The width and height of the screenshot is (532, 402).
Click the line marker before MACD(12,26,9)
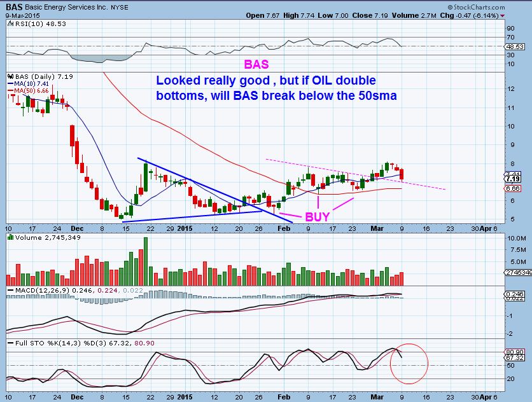pos(11,291)
